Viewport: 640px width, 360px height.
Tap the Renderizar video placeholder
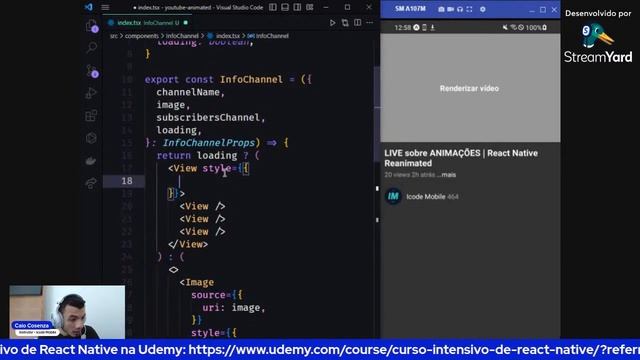pos(470,88)
